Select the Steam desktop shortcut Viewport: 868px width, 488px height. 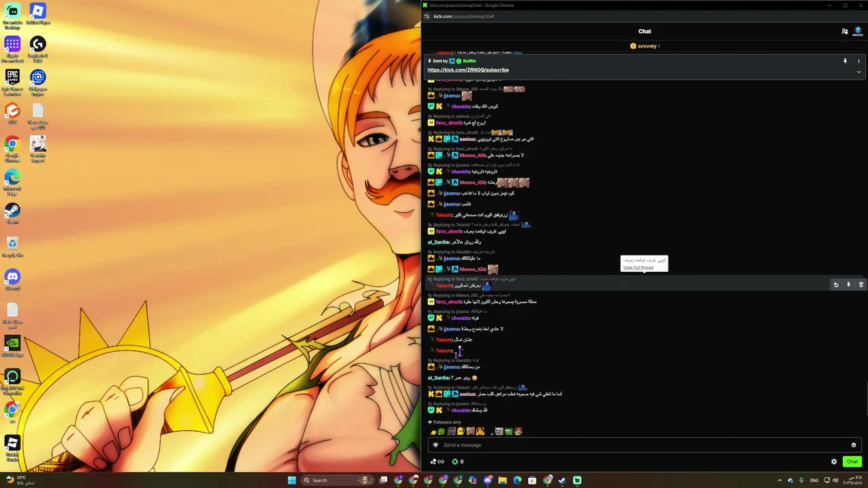(12, 213)
